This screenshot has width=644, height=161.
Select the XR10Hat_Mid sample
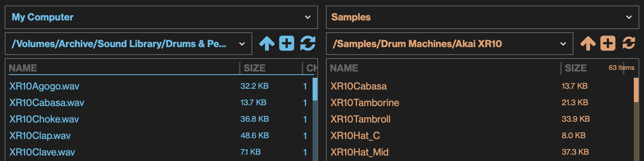pos(359,152)
